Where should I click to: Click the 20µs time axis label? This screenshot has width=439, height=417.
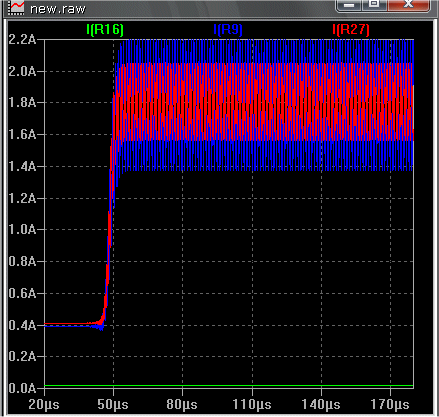pos(44,405)
